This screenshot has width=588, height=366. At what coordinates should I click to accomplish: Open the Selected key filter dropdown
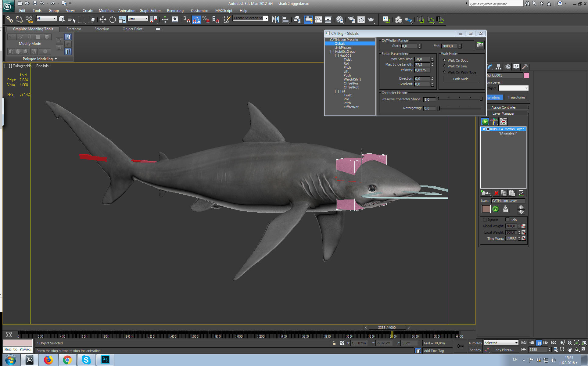[x=501, y=343]
